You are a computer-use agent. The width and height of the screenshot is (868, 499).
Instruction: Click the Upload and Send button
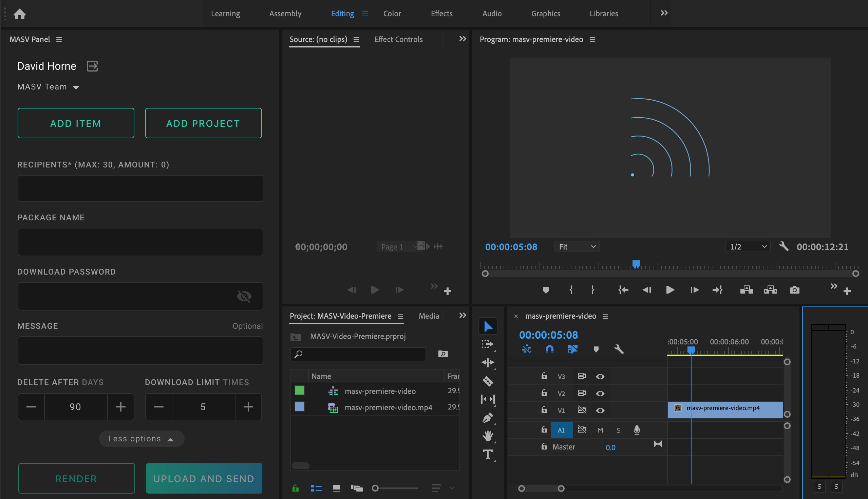coord(204,478)
